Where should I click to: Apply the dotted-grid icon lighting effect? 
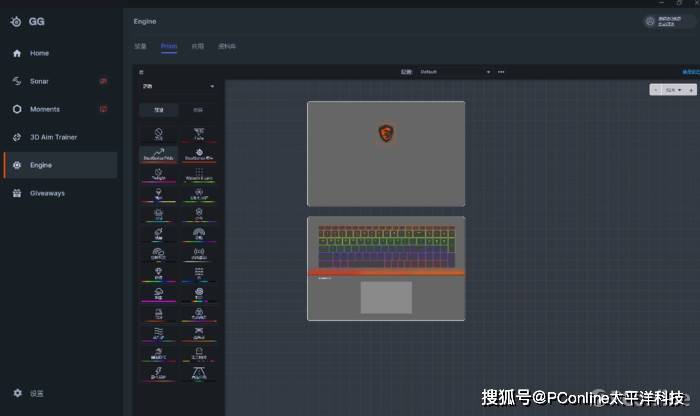coord(199,174)
